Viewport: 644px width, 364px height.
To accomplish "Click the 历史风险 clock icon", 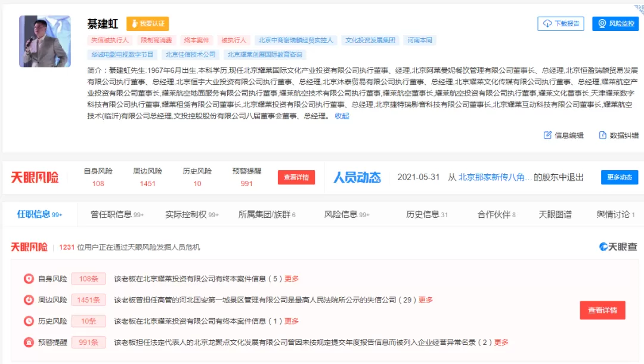I will point(29,321).
